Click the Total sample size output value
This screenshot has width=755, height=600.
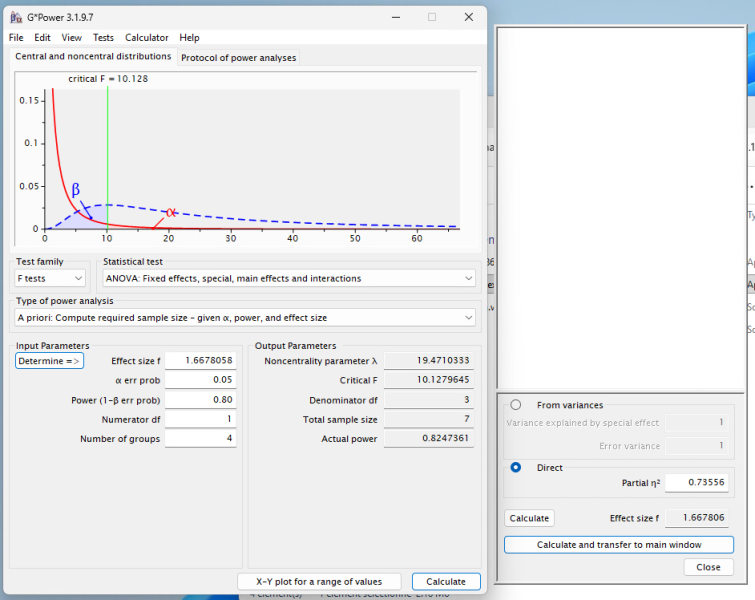click(x=429, y=419)
